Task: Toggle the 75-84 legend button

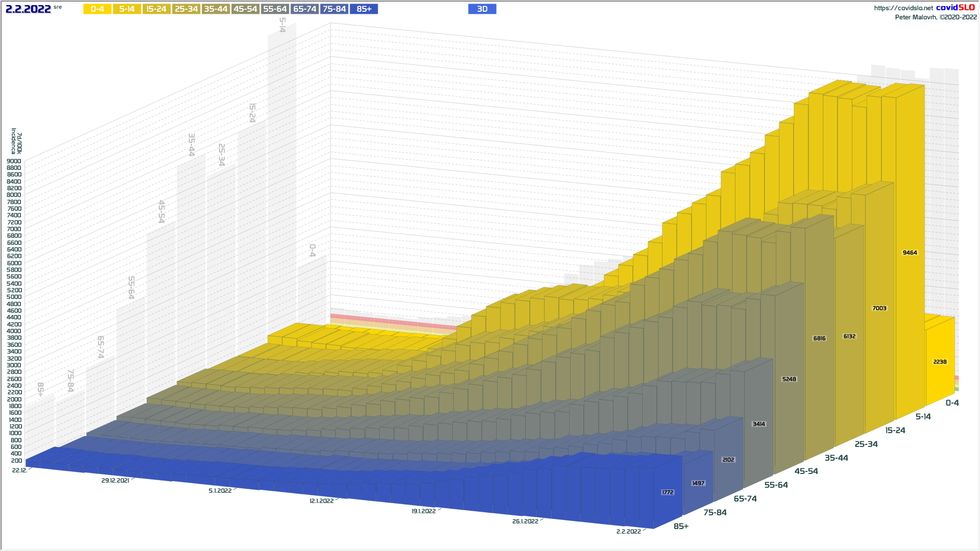Action: 334,9
